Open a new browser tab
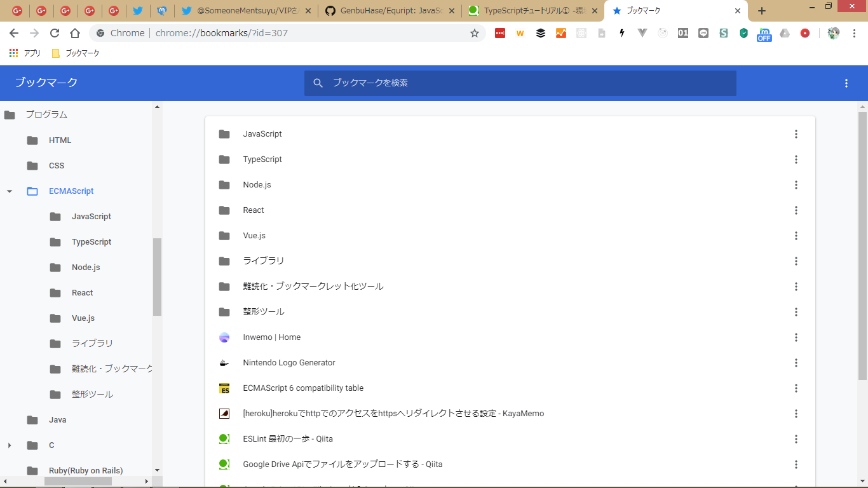Image resolution: width=868 pixels, height=488 pixels. coord(762,11)
